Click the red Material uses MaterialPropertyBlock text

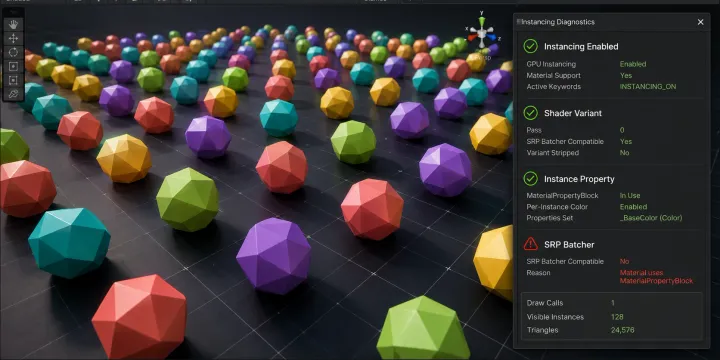click(x=656, y=276)
